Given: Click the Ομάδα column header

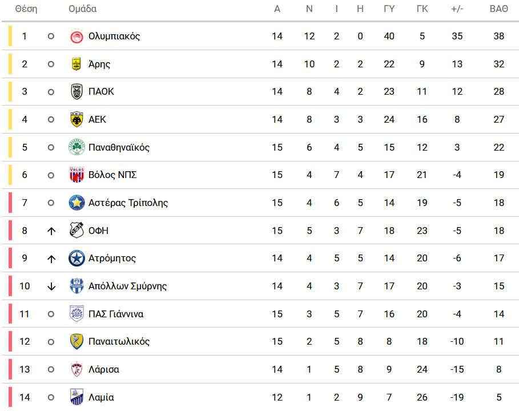Looking at the screenshot, I should pyautogui.click(x=82, y=9).
